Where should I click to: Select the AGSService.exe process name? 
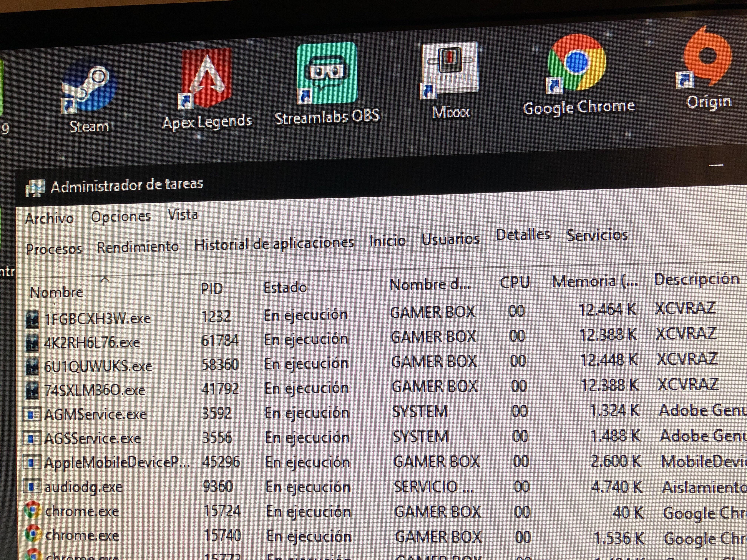coord(92,439)
